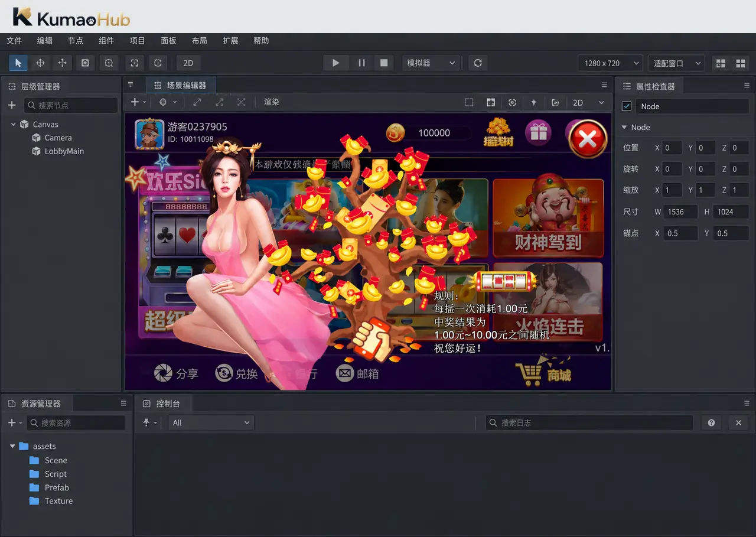The width and height of the screenshot is (756, 537).
Task: Click the 邮箱 mail icon in game preview
Action: coord(345,373)
